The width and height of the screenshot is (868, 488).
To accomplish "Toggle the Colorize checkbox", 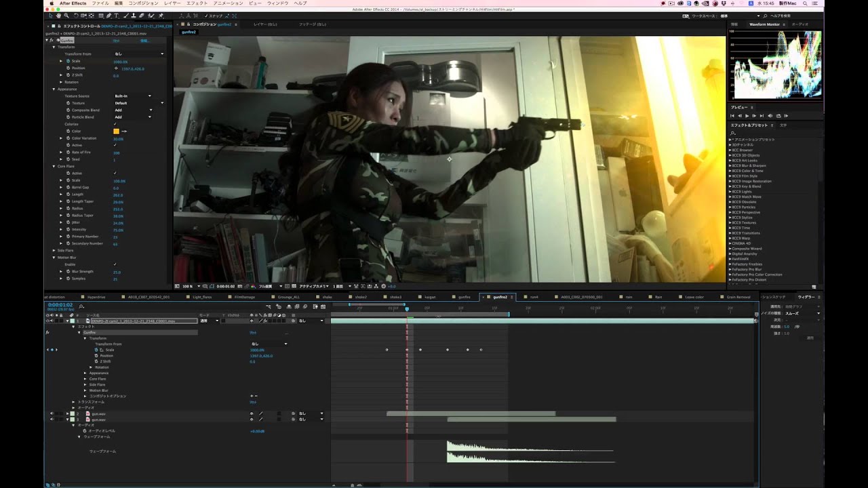I will 115,124.
